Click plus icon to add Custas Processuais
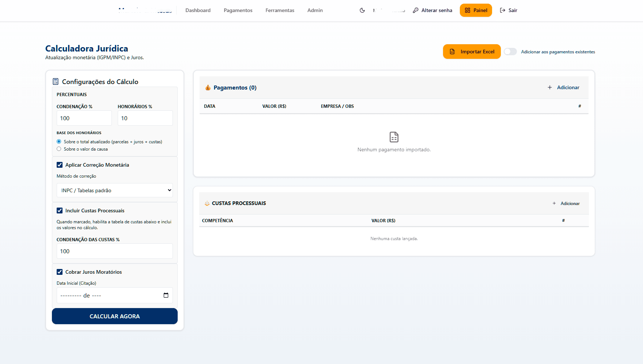This screenshot has height=364, width=643. tap(554, 204)
